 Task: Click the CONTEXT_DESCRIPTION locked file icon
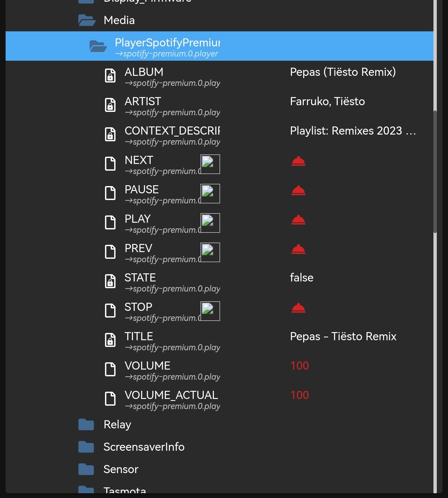tap(110, 134)
